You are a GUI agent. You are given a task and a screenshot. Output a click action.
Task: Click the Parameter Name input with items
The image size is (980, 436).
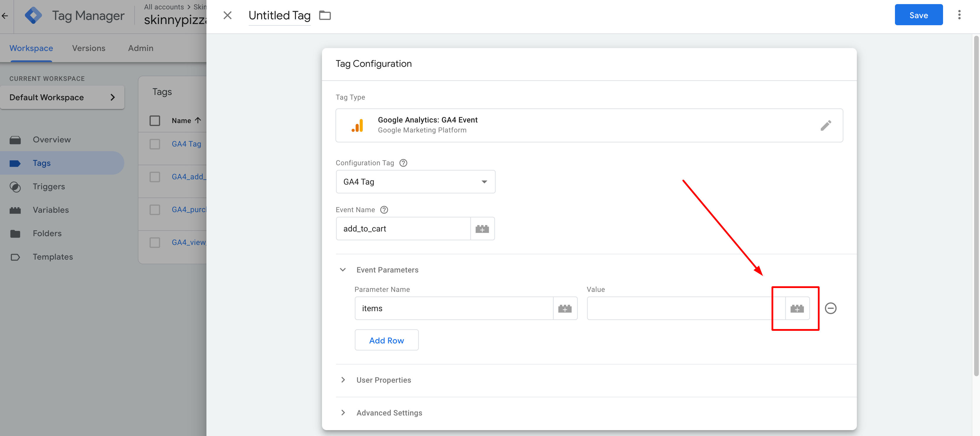click(454, 308)
